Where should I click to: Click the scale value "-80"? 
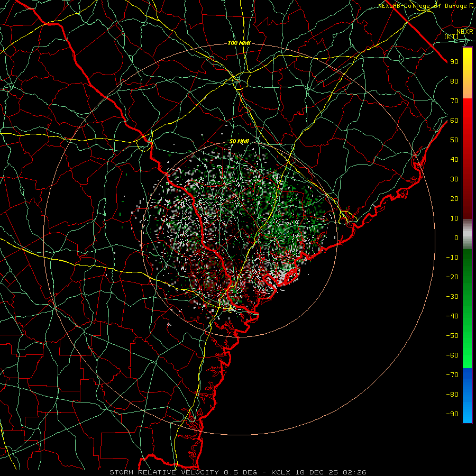(x=452, y=395)
